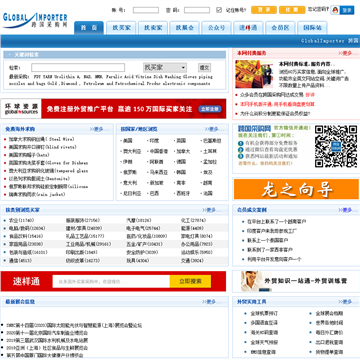Image resolution: width=360 pixels, height=360 pixels.
Task: Browse the 玩具 buyer category
Action: [138, 261]
